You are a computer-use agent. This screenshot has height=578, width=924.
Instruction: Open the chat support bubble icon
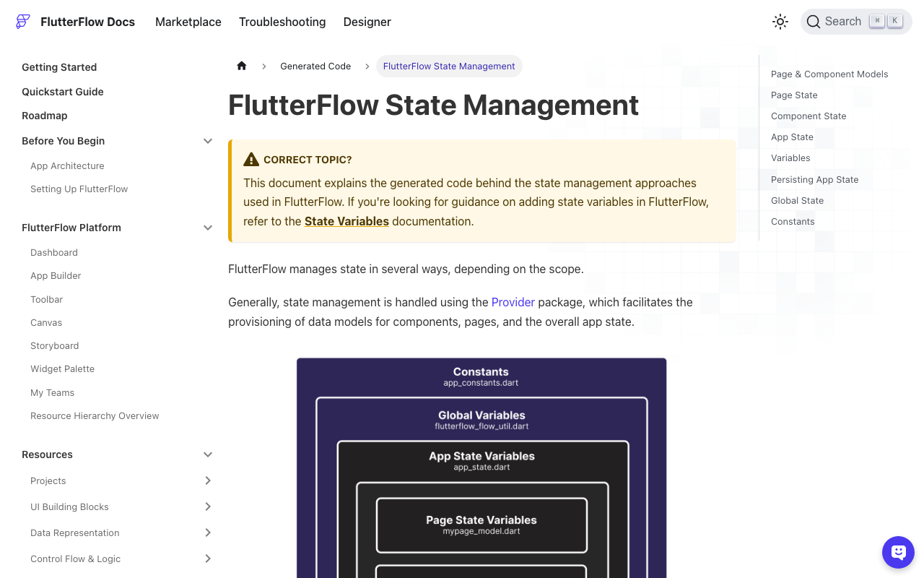(x=898, y=553)
